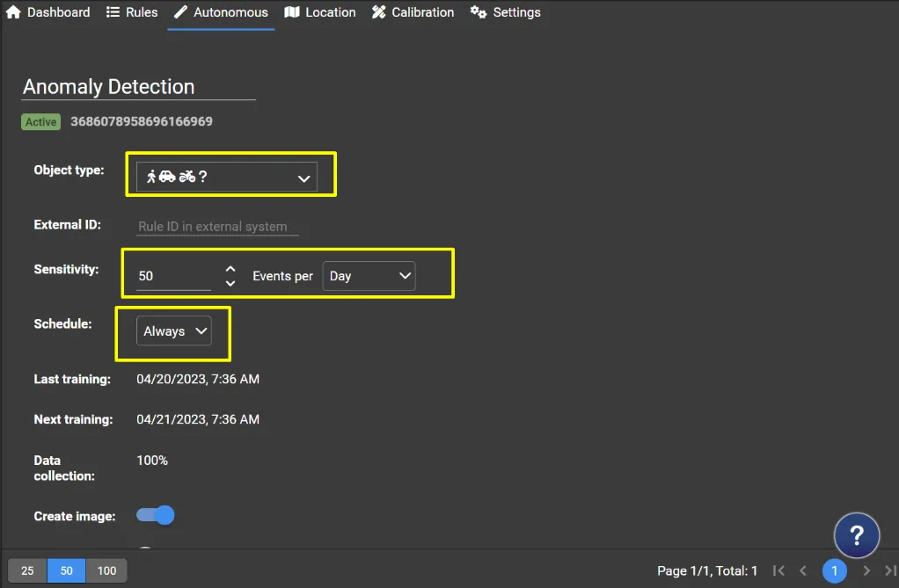The width and height of the screenshot is (899, 588).
Task: Open the Dashboard tab
Action: [x=48, y=12]
